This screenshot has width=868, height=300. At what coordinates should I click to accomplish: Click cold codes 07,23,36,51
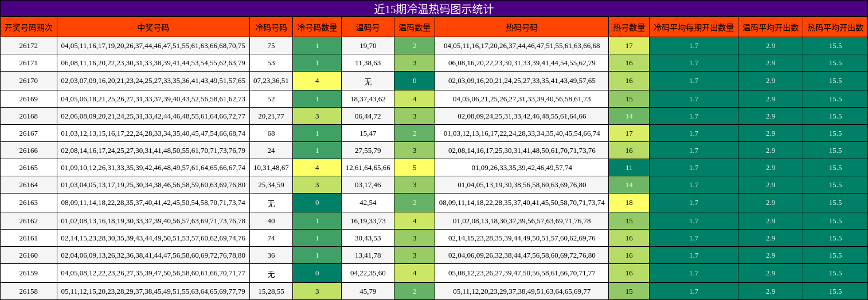point(271,81)
